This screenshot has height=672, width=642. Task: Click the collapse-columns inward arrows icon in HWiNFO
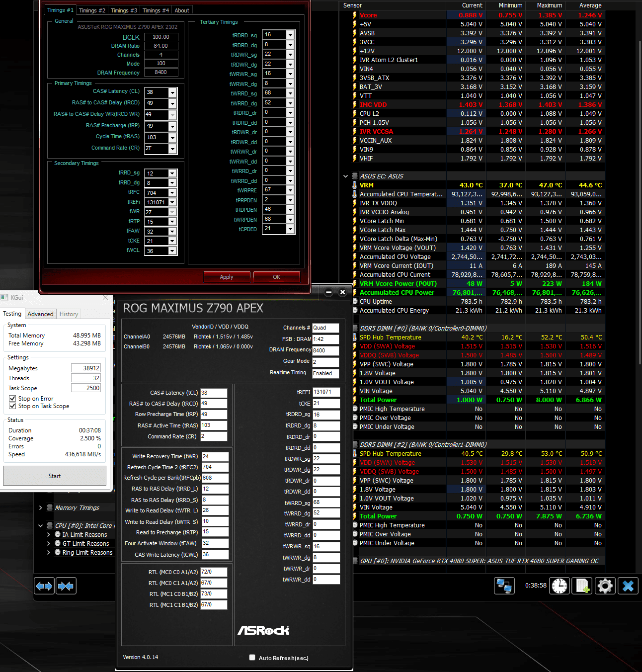point(66,586)
